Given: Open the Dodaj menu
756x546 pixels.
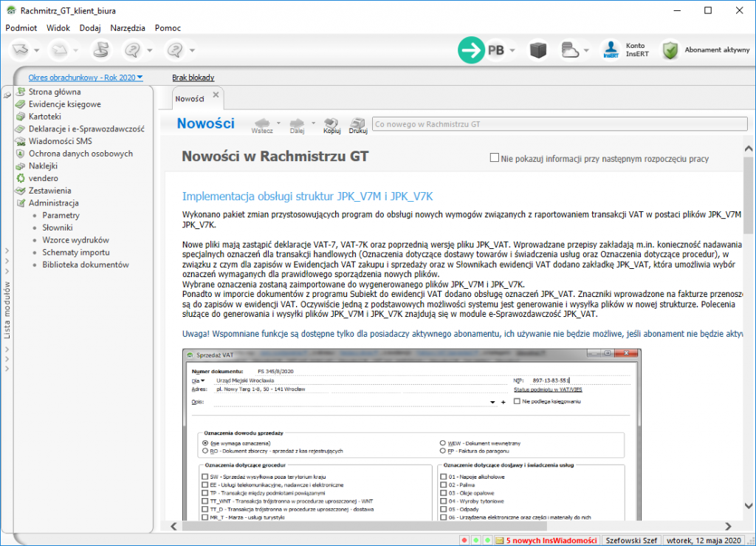Looking at the screenshot, I should click(90, 28).
